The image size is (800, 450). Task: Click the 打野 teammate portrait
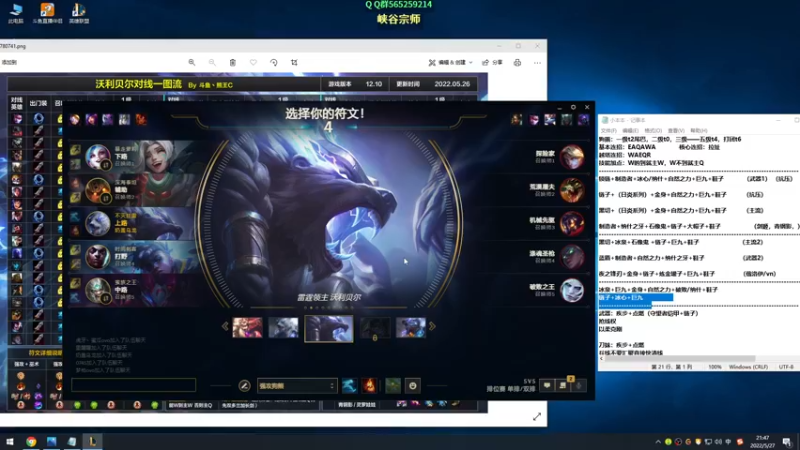pyautogui.click(x=97, y=257)
